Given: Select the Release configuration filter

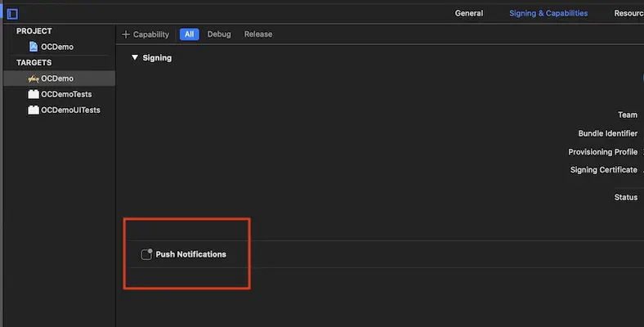Looking at the screenshot, I should tap(258, 34).
